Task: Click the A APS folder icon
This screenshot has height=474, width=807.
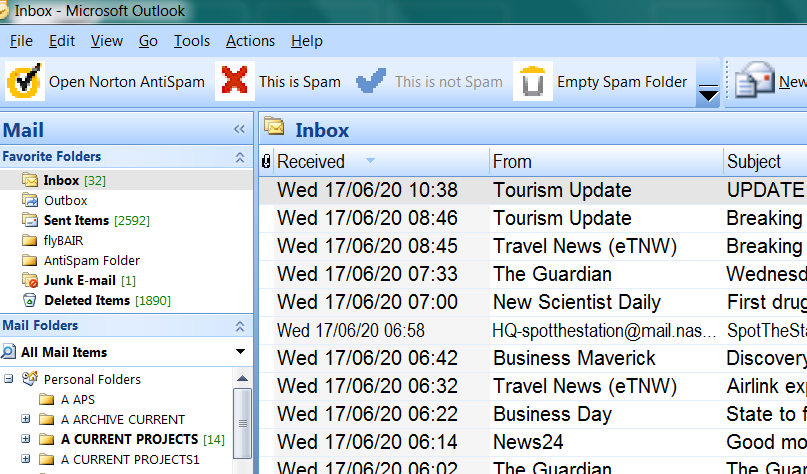Action: click(x=47, y=399)
